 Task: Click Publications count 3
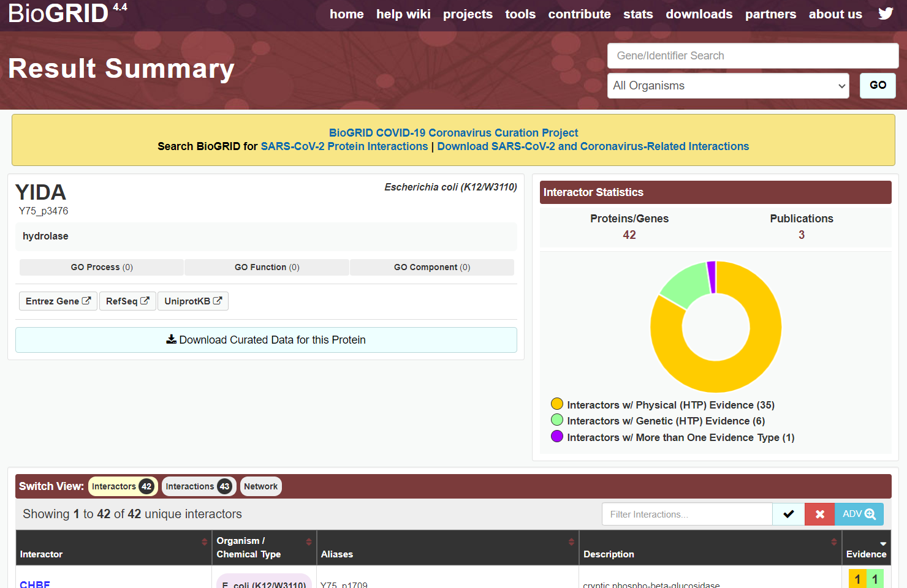(x=802, y=235)
